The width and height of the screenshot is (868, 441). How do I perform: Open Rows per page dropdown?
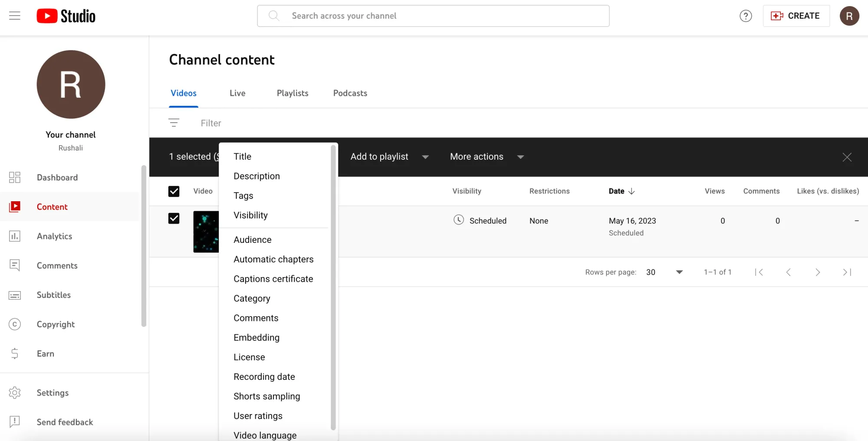(x=664, y=272)
